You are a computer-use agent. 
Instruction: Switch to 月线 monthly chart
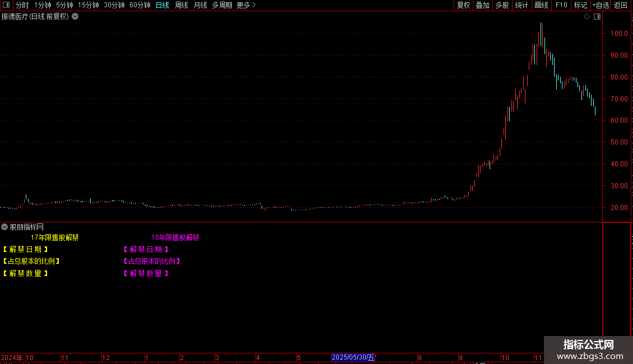tap(200, 5)
